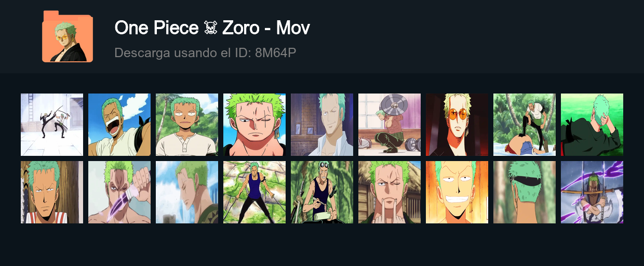This screenshot has height=266, width=644.
Task: Pick young Zoro in white shirt sticker
Action: click(187, 125)
